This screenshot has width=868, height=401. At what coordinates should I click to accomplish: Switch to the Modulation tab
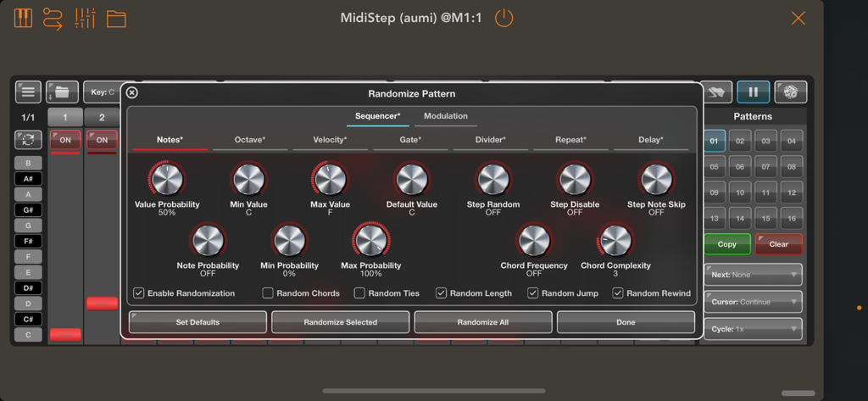(446, 116)
